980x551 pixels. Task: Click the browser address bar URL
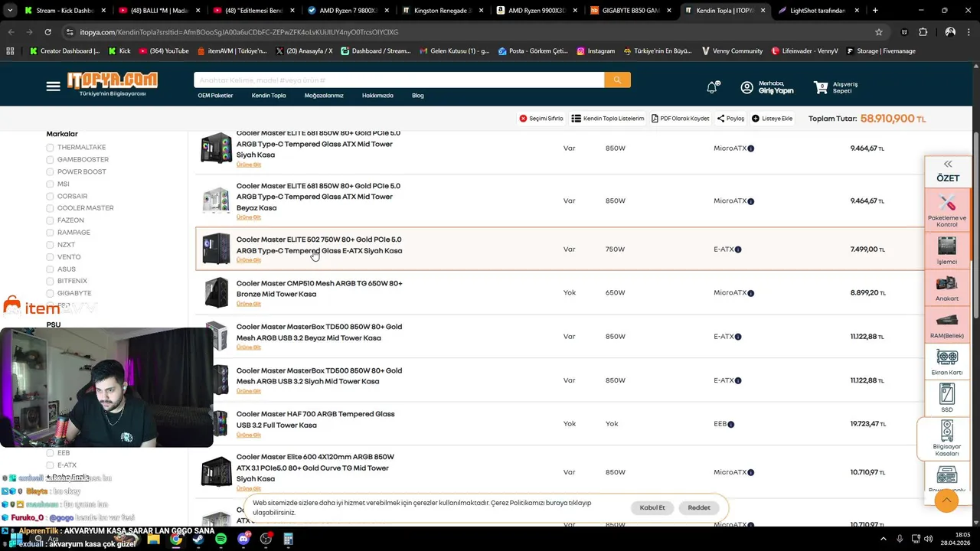(239, 32)
